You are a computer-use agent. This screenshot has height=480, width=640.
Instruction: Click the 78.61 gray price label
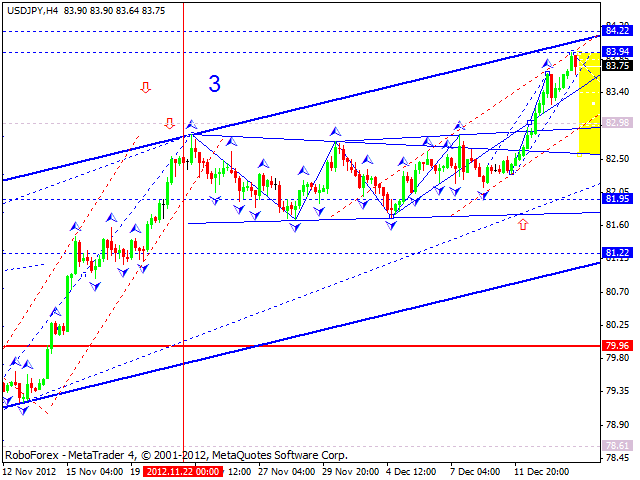[x=617, y=446]
